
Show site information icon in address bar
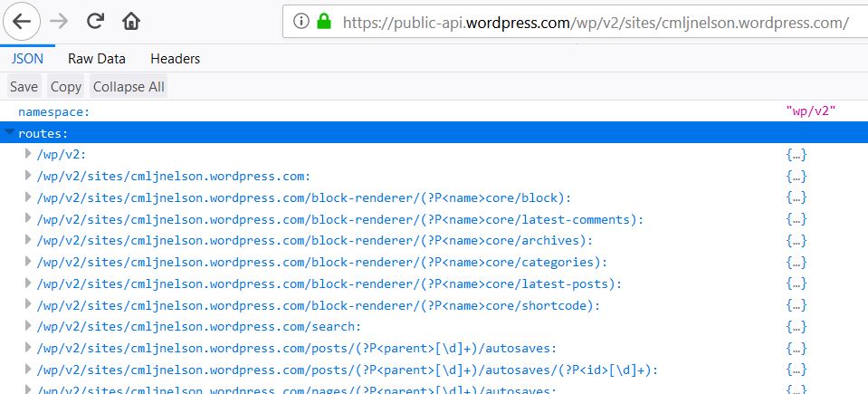coord(300,22)
